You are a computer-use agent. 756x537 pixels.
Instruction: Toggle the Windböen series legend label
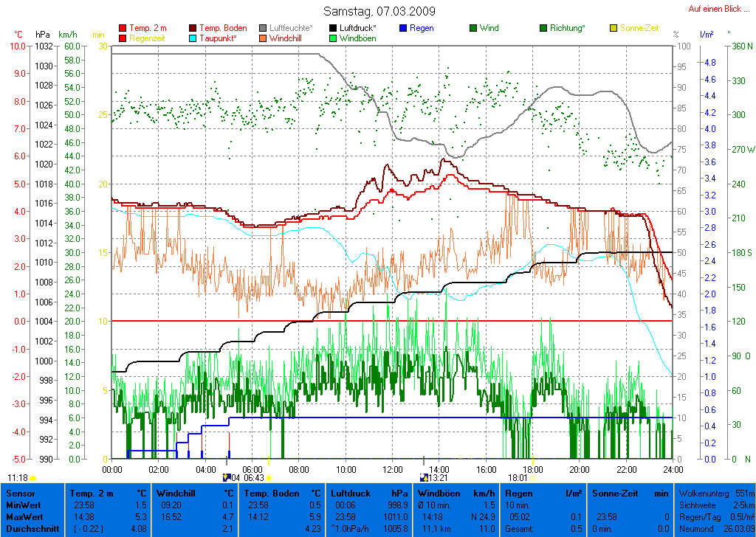(357, 38)
